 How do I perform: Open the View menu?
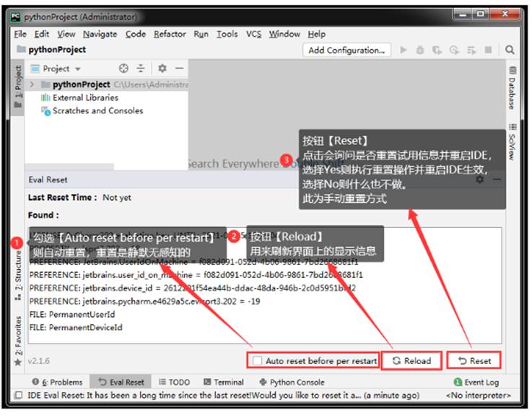(66, 34)
